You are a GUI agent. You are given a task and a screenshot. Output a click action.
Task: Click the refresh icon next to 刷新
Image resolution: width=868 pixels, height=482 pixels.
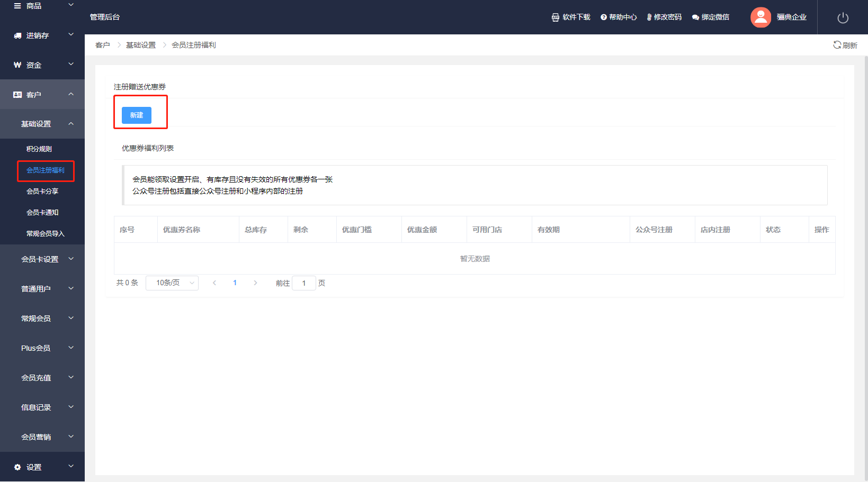point(837,45)
